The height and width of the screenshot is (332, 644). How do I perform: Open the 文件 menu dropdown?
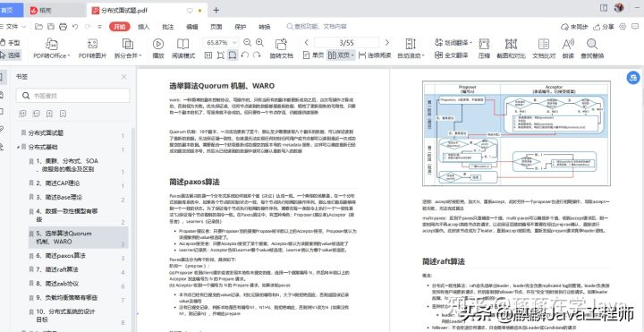13,27
